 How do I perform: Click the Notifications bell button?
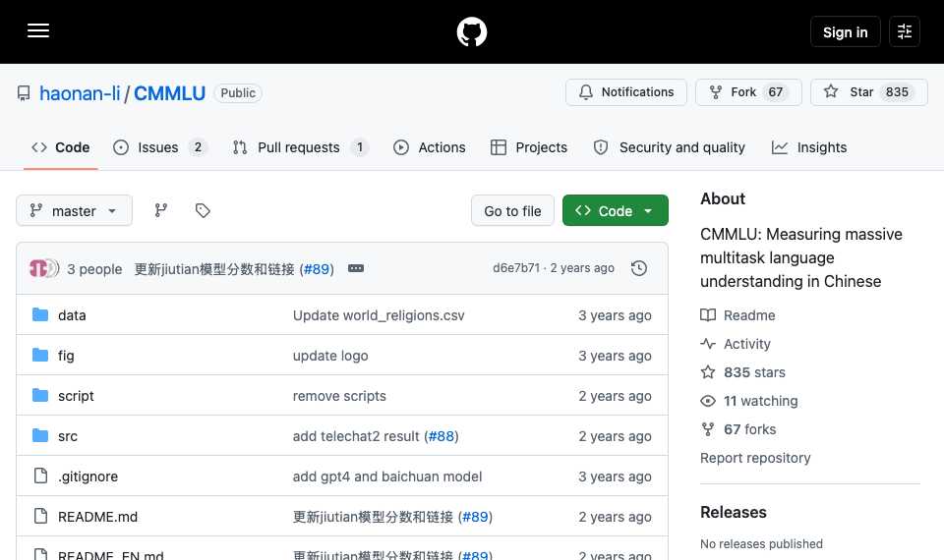pyautogui.click(x=626, y=92)
